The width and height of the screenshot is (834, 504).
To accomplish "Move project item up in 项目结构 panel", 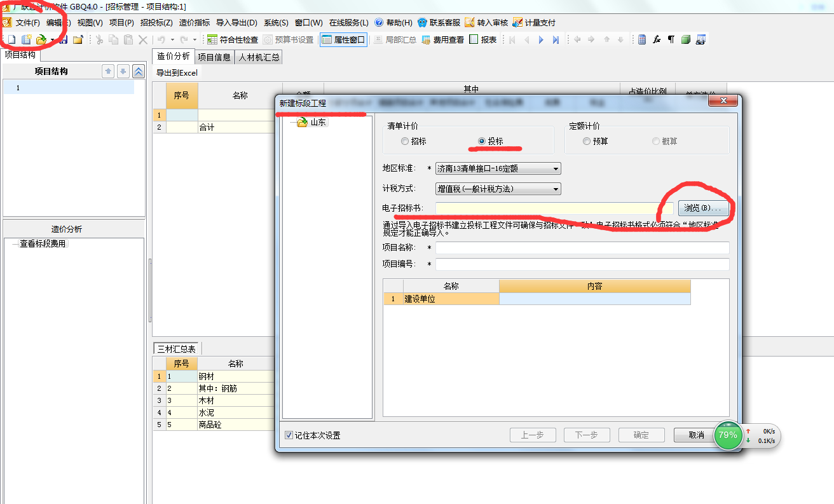I will (109, 71).
